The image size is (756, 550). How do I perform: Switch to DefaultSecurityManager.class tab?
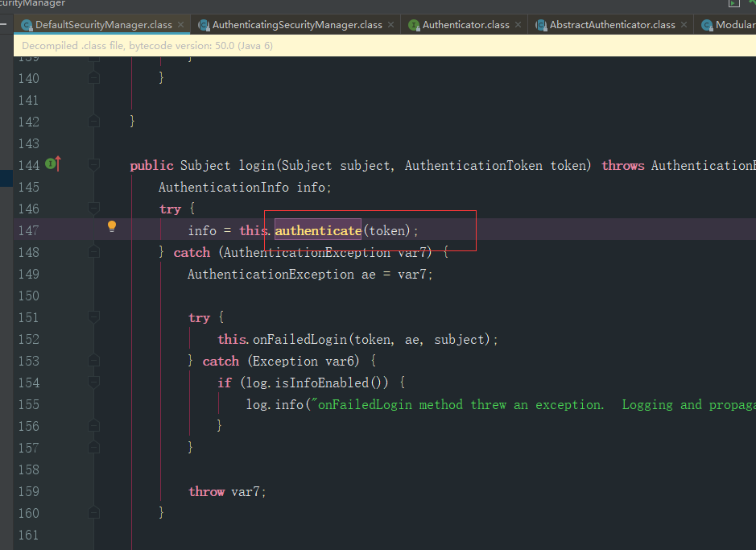[103, 25]
